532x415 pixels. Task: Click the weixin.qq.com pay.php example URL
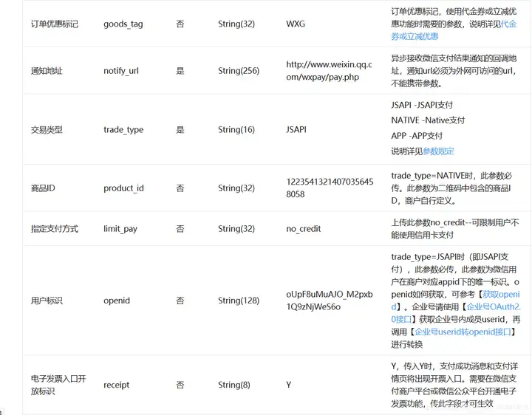pyautogui.click(x=329, y=71)
